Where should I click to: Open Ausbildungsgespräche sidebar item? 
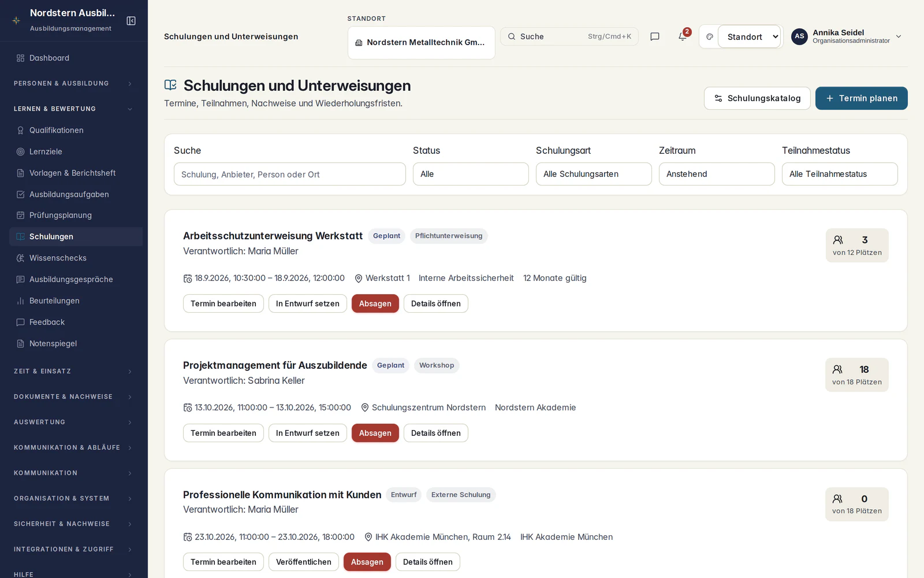[x=76, y=279]
